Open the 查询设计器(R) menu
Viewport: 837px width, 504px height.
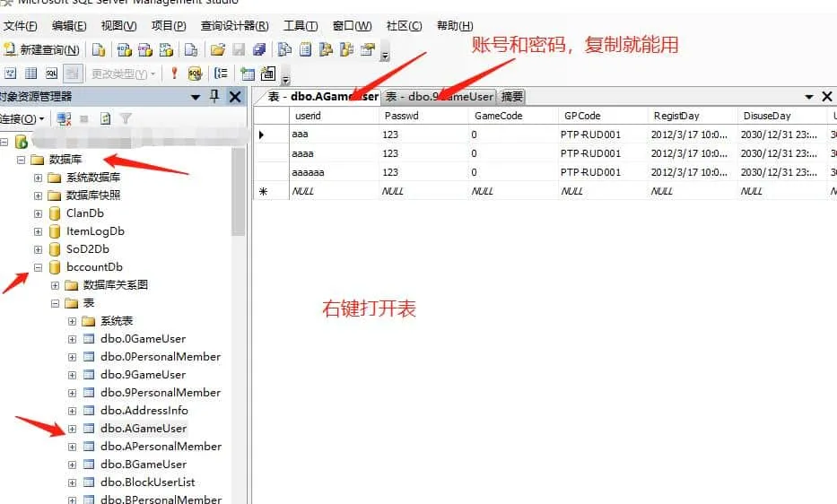click(x=235, y=26)
